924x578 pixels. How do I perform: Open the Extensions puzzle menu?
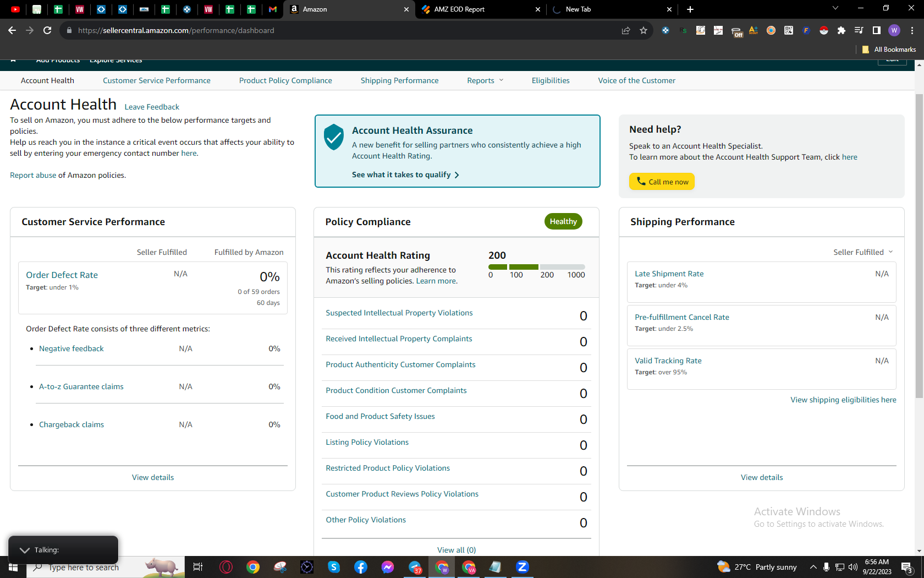click(x=842, y=30)
